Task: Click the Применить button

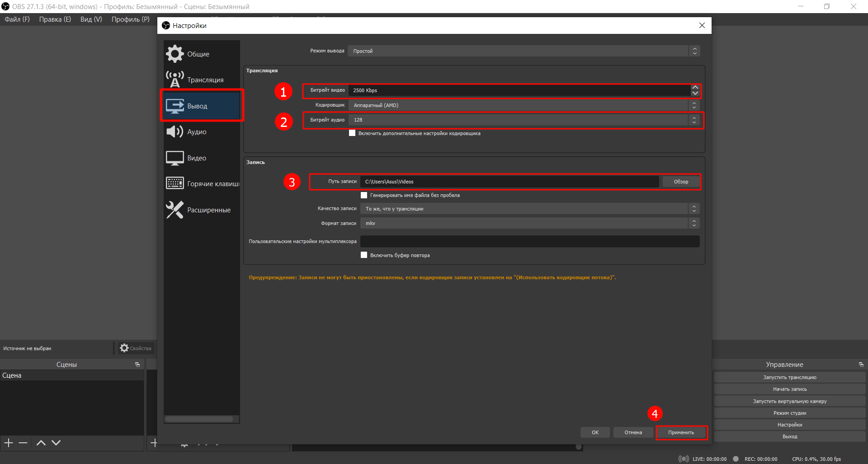Action: coord(681,432)
